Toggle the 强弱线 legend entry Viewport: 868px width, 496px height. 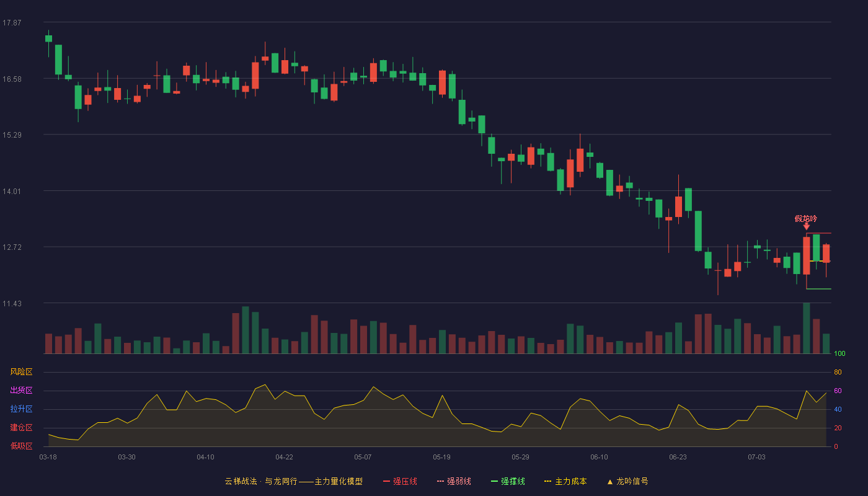454,481
